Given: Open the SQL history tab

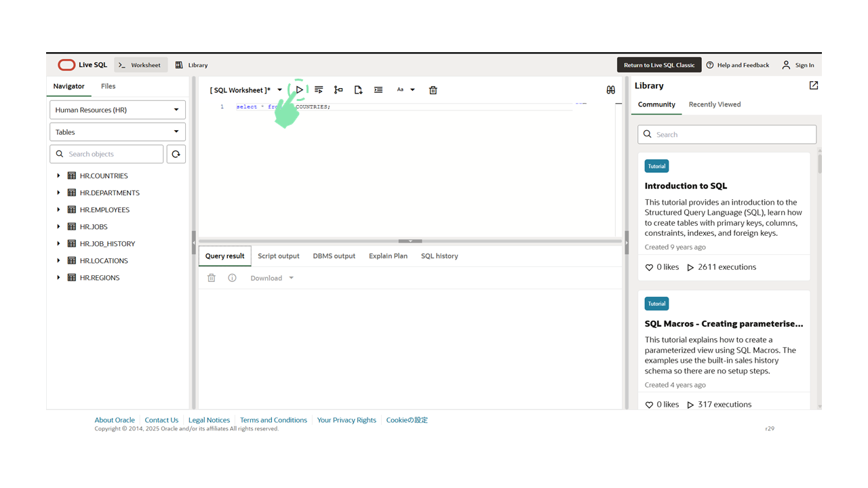Looking at the screenshot, I should point(439,256).
